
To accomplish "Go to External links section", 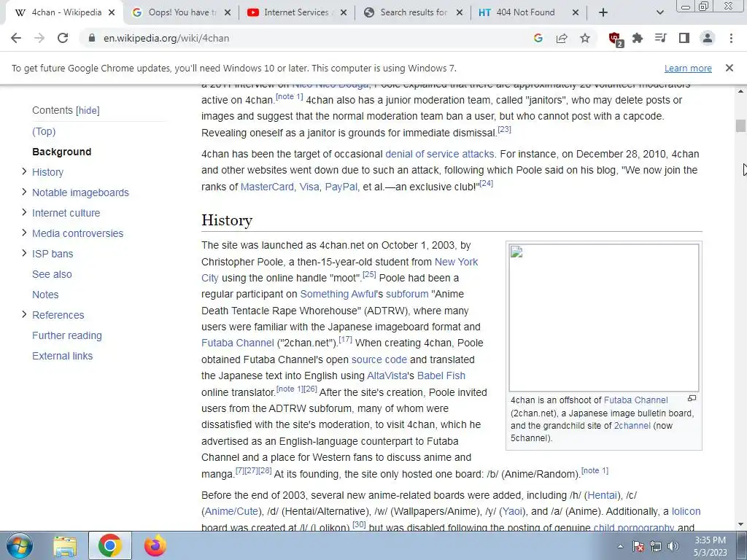I will tap(63, 356).
